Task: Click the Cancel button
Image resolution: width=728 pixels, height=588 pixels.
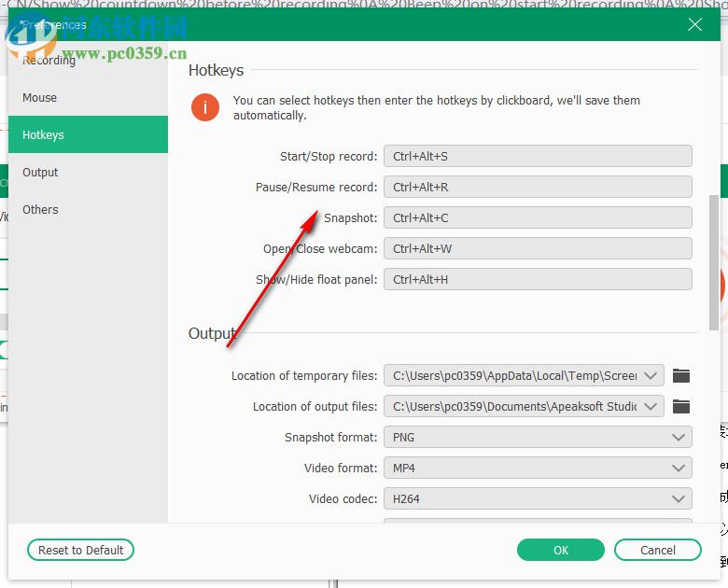Action: tap(657, 550)
